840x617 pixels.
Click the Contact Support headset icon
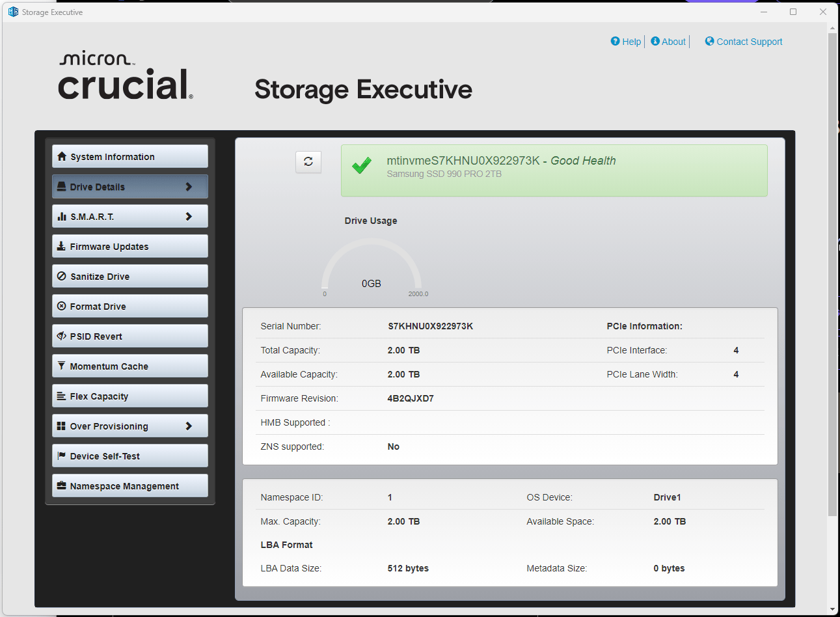click(710, 41)
